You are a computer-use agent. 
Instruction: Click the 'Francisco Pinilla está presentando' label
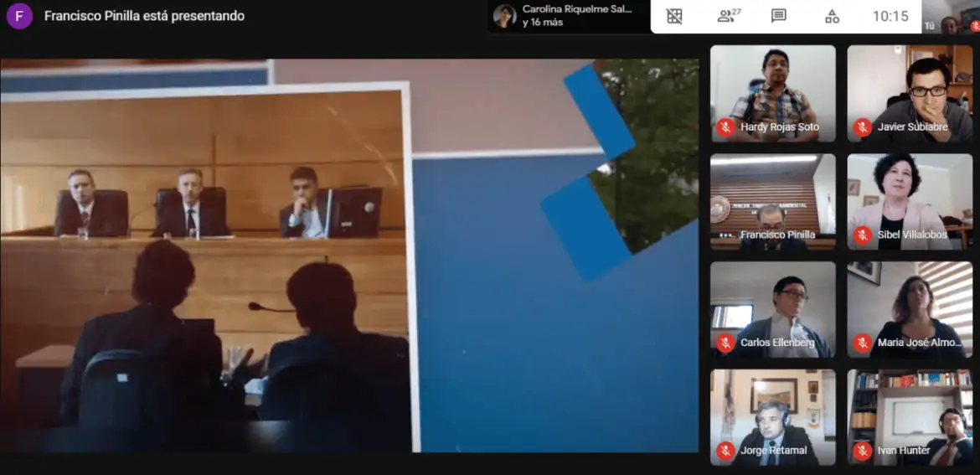pos(144,16)
